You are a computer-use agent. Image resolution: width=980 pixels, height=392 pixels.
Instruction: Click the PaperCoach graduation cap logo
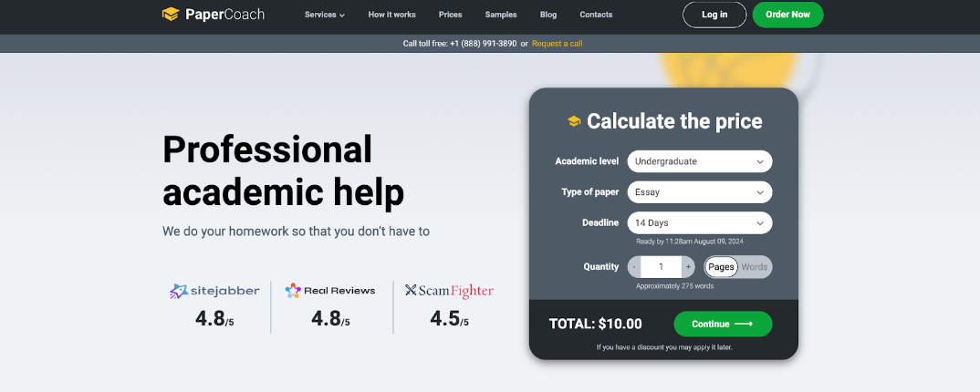pyautogui.click(x=170, y=15)
